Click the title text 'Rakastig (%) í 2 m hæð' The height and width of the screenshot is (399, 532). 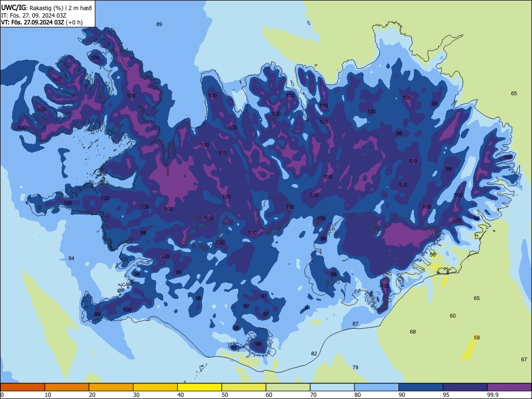click(61, 8)
